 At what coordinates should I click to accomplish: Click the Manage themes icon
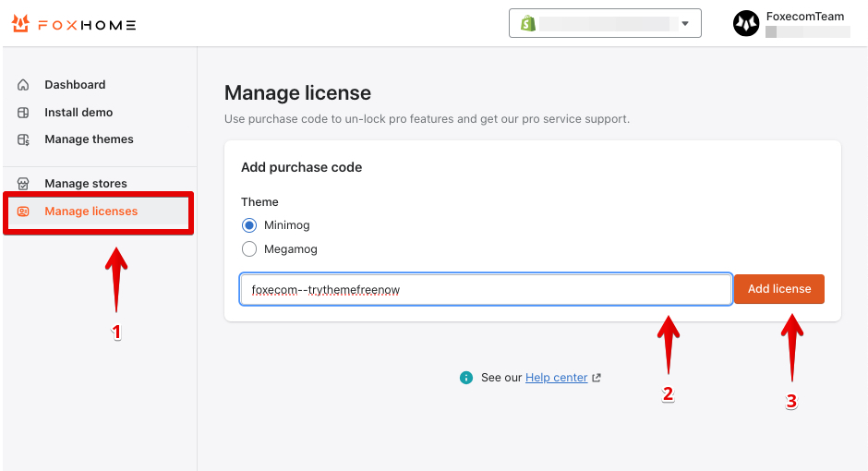coord(23,139)
